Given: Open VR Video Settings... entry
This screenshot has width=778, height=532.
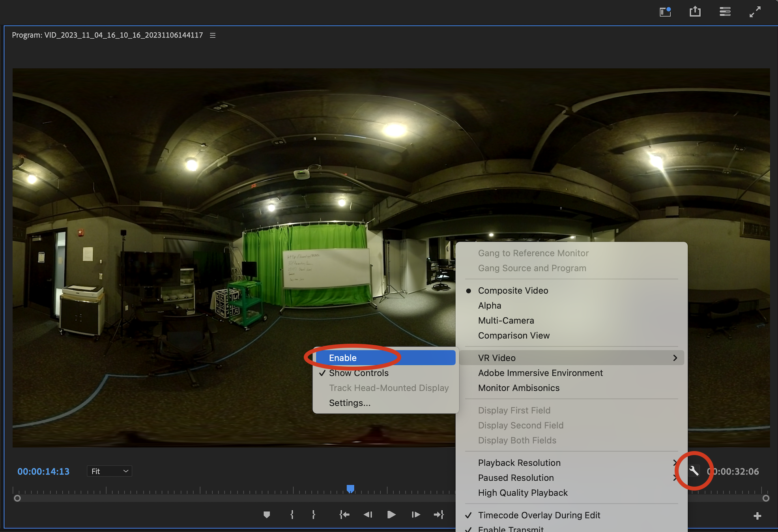Looking at the screenshot, I should coord(386,403).
